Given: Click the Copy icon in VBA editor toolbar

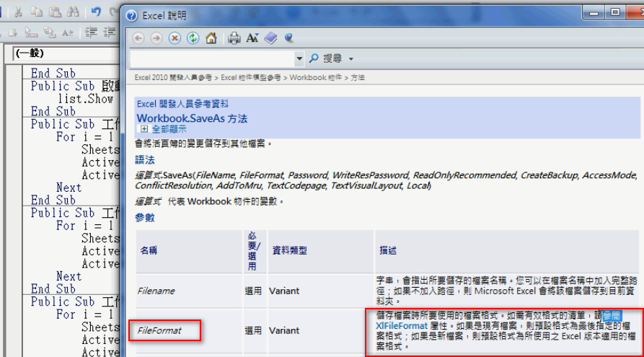Looking at the screenshot, I should coord(36,12).
